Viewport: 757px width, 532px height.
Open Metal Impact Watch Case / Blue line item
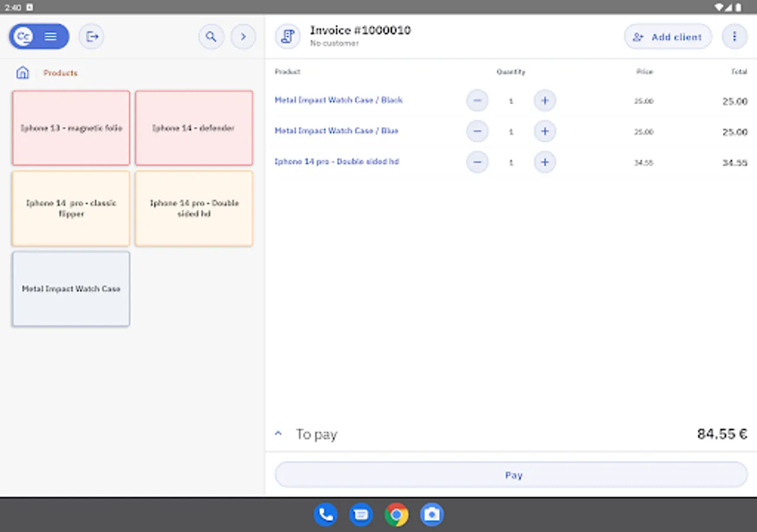pos(337,131)
